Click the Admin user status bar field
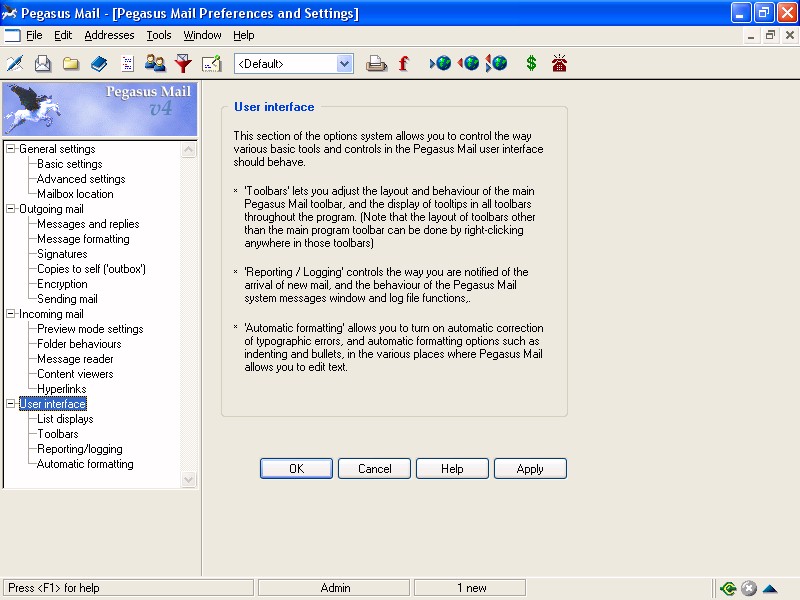 point(334,588)
